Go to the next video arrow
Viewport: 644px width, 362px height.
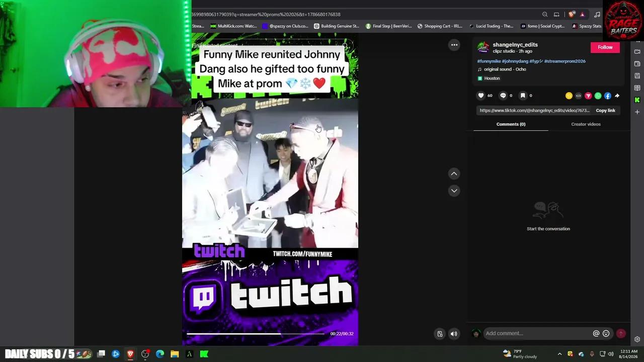pos(454,191)
